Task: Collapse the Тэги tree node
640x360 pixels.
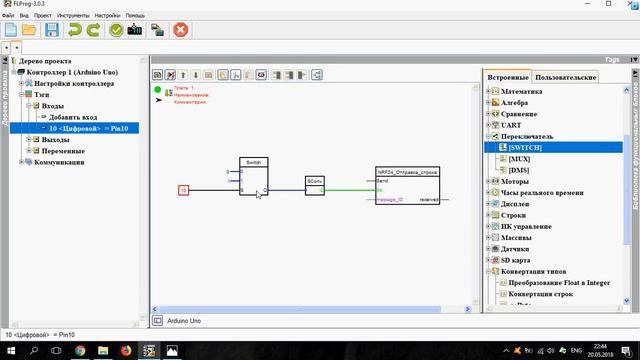Action: (x=21, y=94)
